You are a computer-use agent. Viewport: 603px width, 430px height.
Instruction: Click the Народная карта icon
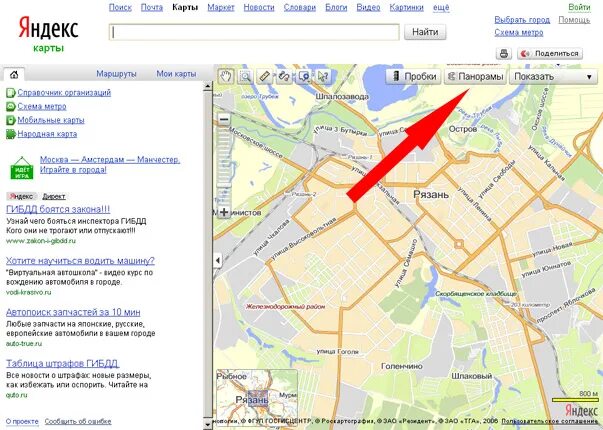coord(10,134)
